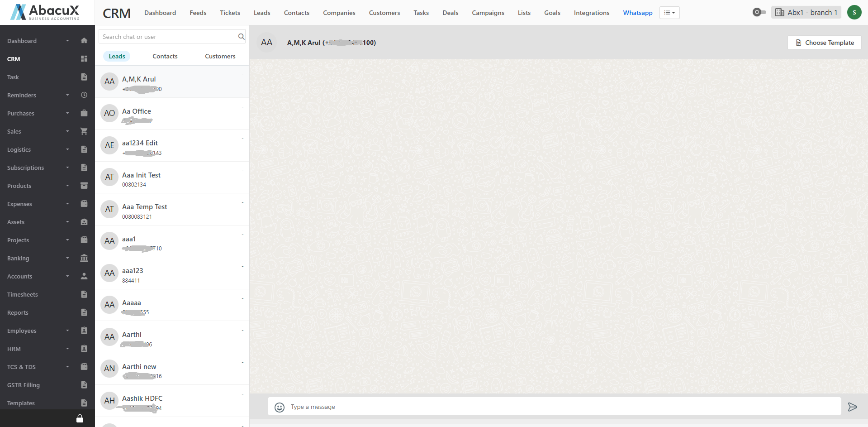Viewport: 868px width, 427px height.
Task: Click the Type a message field
Action: point(561,407)
